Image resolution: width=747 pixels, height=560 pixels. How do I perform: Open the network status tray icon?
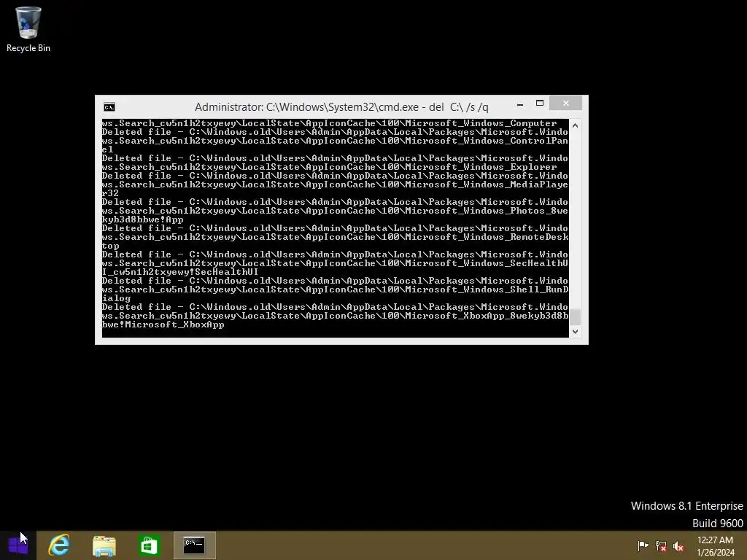click(661, 545)
